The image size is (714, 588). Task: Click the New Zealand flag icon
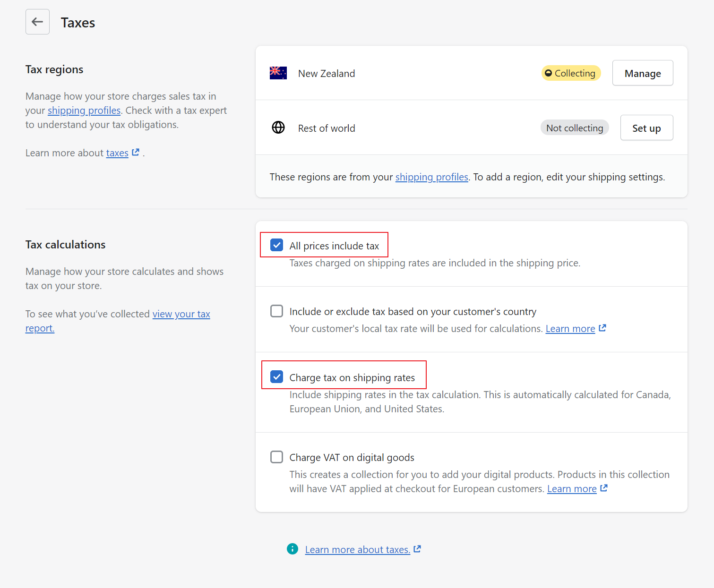[278, 73]
